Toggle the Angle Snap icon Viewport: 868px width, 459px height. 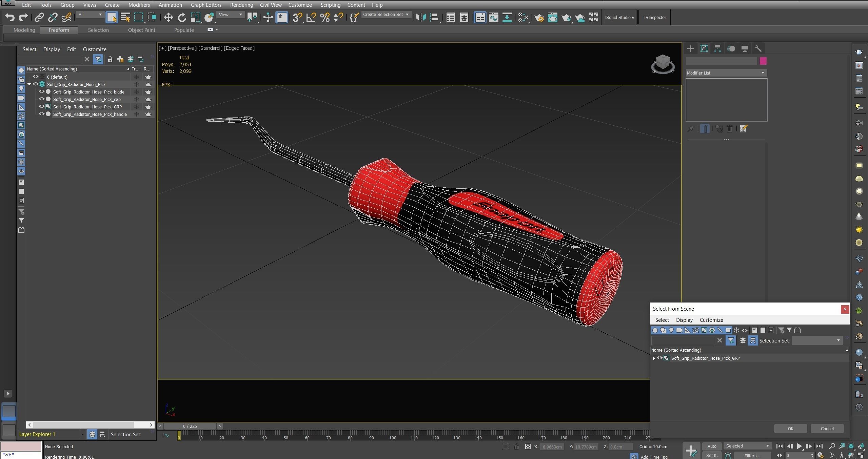click(x=311, y=17)
